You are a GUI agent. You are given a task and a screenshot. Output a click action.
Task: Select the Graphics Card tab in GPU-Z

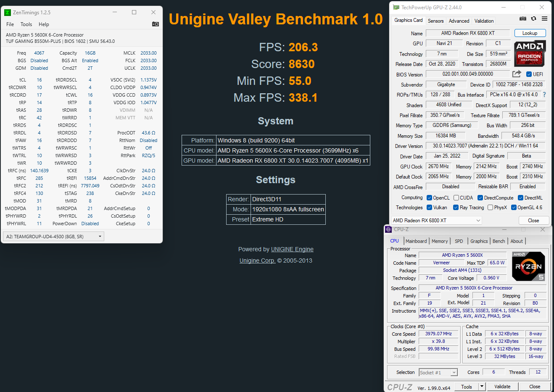point(409,20)
